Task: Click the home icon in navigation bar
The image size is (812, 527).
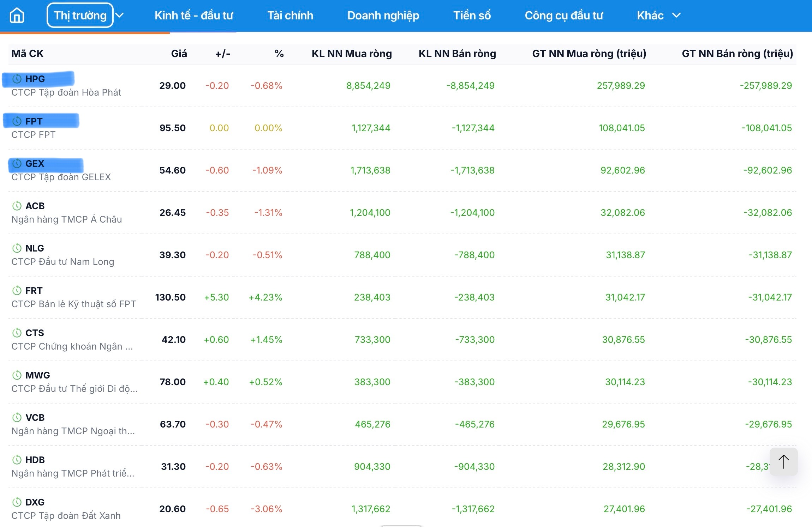Action: 17,16
